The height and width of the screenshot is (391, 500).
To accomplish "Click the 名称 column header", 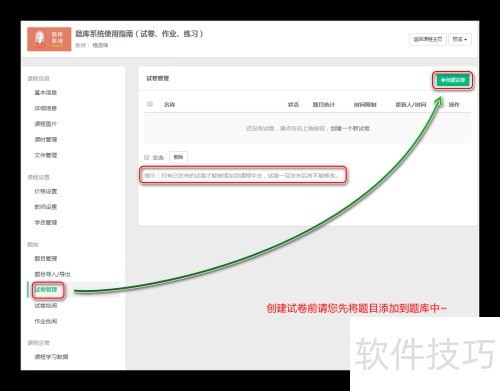I will tap(169, 105).
